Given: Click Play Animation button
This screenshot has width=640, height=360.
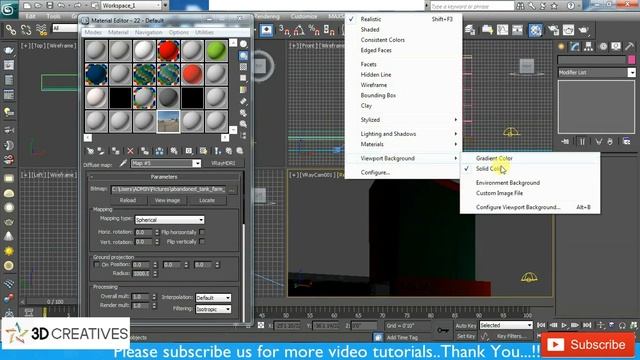Looking at the screenshot, I should 564,325.
